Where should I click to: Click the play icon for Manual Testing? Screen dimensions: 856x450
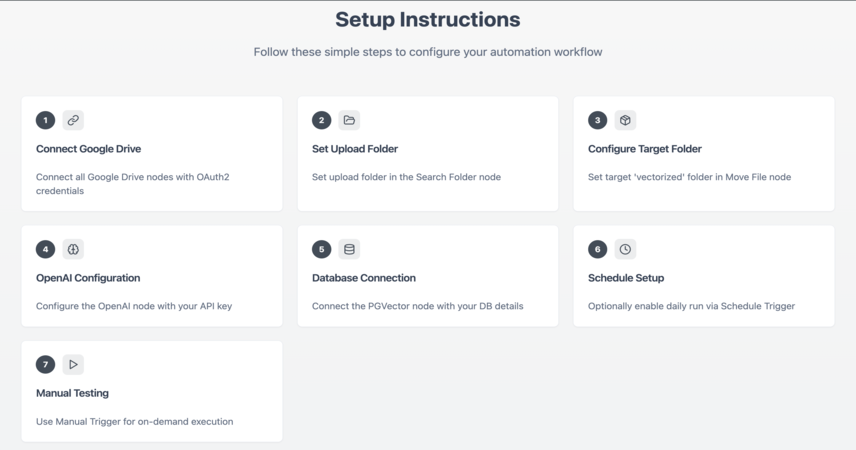(73, 364)
